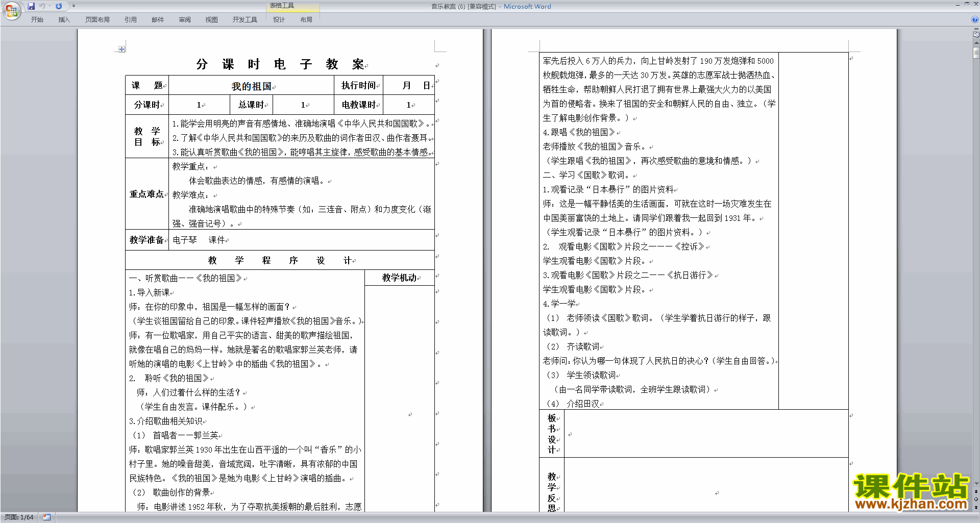
Task: Click the 电子琴 课件 cell text
Action: tap(199, 240)
